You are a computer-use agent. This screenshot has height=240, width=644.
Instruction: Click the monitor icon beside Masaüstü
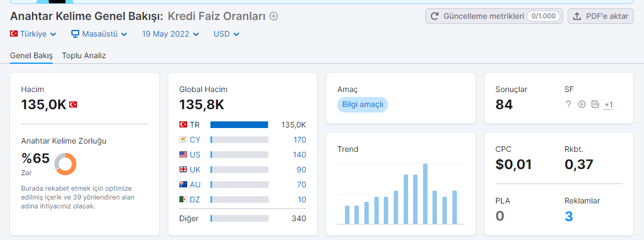tap(75, 34)
